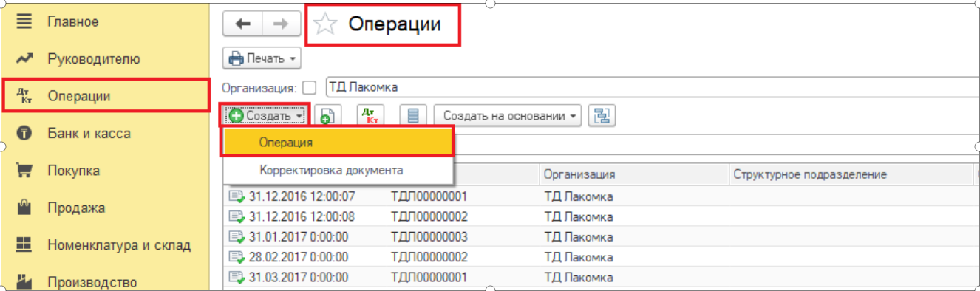Click the hamburger icon beside Главное
This screenshot has width=980, height=291.
[x=24, y=21]
